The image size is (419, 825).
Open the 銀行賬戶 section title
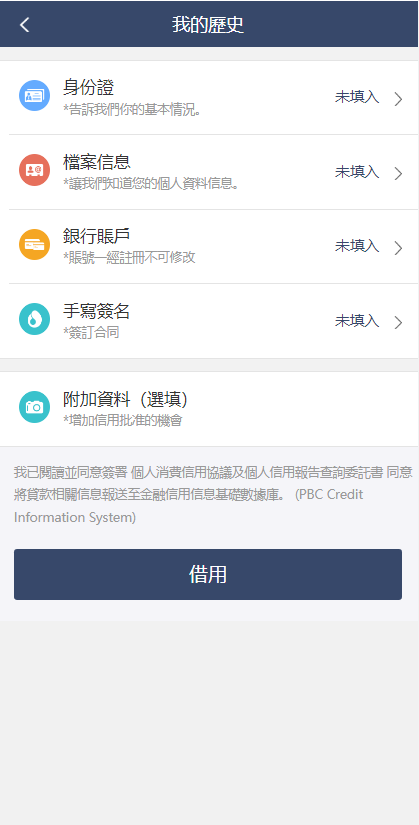point(97,236)
